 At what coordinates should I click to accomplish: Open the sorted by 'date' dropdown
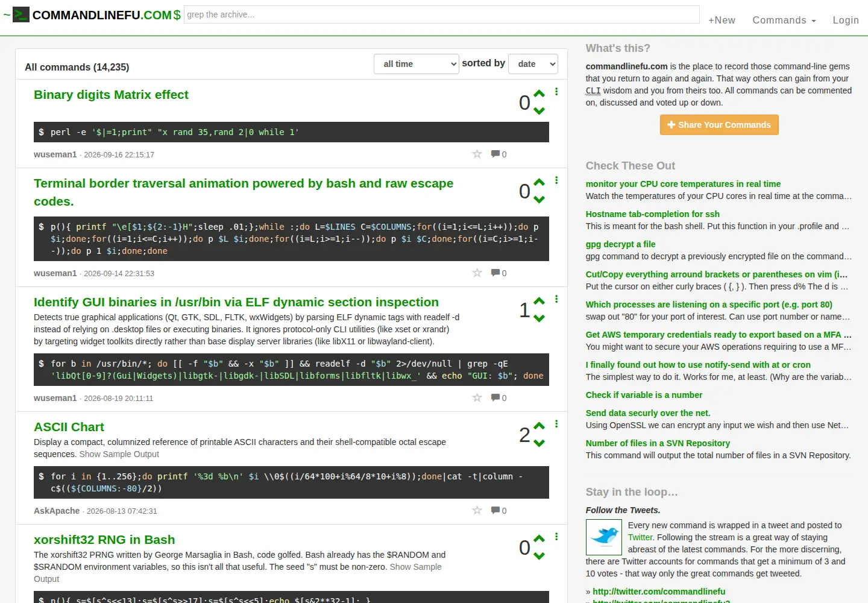533,64
